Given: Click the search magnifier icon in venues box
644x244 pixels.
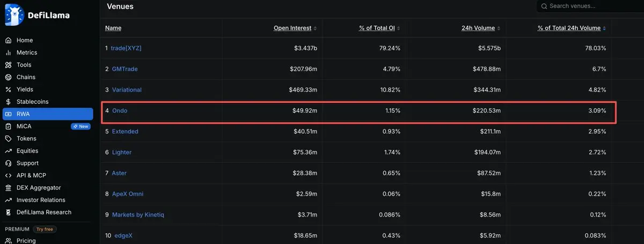Looking at the screenshot, I should tap(544, 6).
